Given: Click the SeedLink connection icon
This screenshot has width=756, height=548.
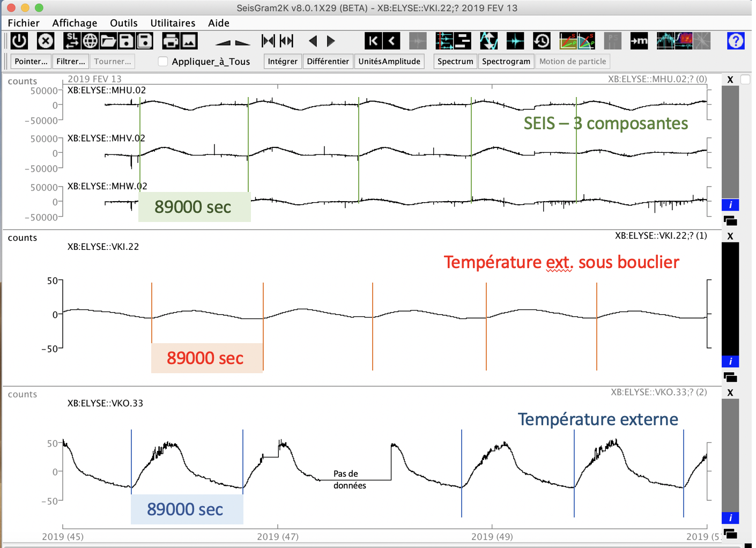Looking at the screenshot, I should [71, 41].
